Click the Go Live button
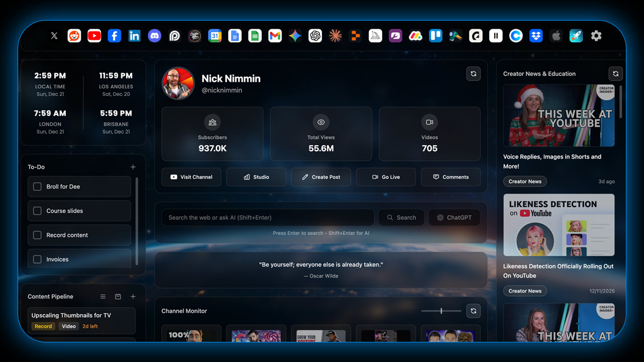 385,177
